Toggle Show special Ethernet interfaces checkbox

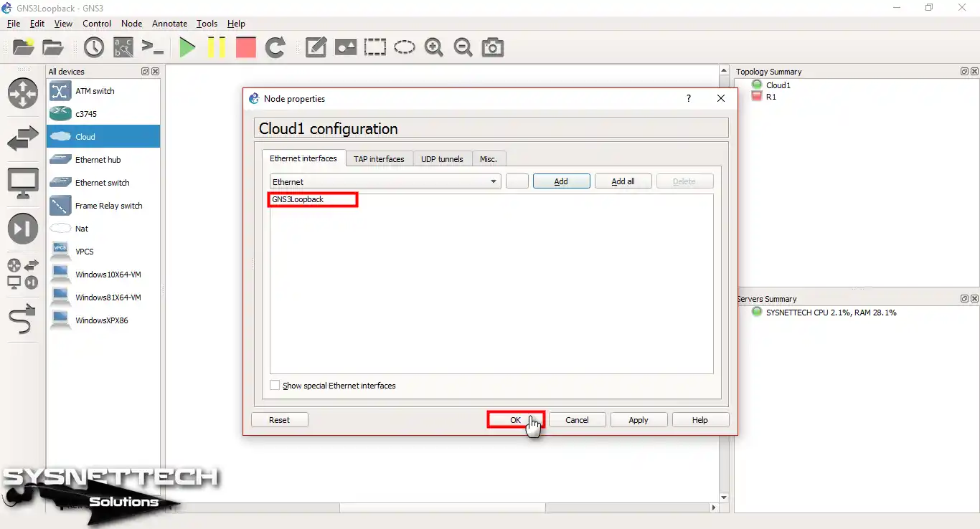click(275, 386)
